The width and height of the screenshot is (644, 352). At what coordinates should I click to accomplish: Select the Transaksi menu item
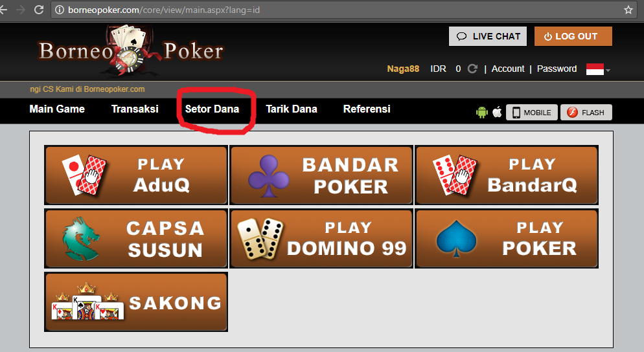coord(135,109)
